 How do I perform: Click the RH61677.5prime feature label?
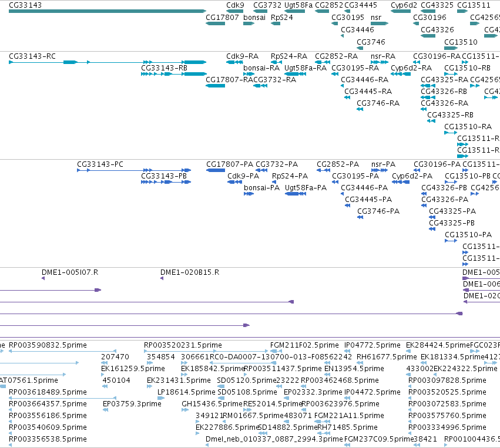[x=387, y=357]
